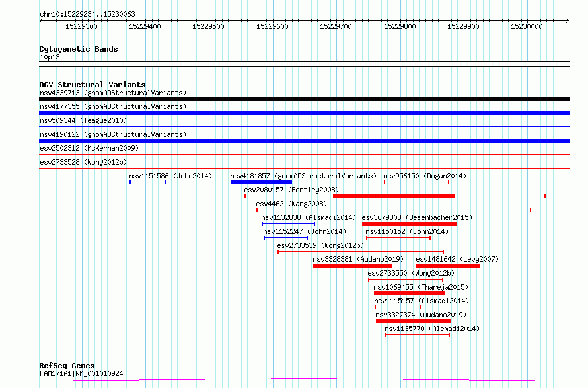Image resolution: width=588 pixels, height=388 pixels.
Task: Click nsv4177355 (gnomADStructuralVariants) label text
Action: [x=113, y=106]
